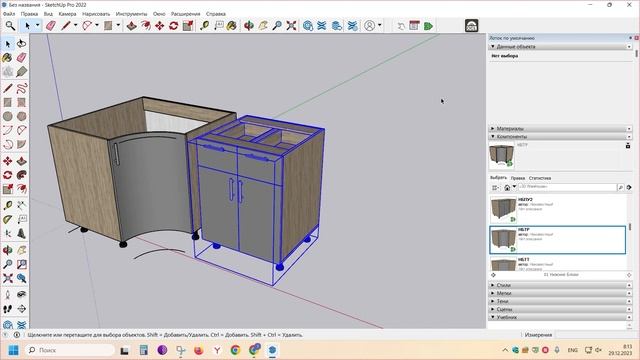Viewport: 640px width, 360px height.
Task: Choose the Paint Bucket tool in top toolbar
Action: (231, 26)
